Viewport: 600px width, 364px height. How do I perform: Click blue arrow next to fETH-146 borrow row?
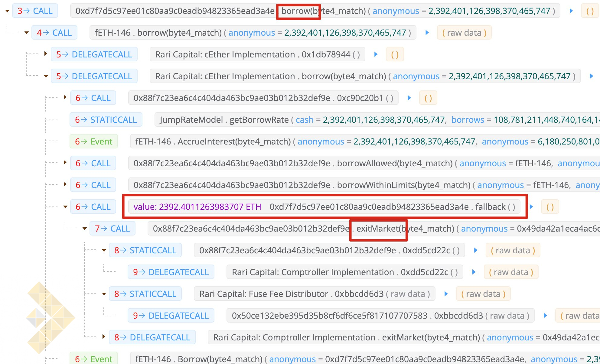pos(427,33)
